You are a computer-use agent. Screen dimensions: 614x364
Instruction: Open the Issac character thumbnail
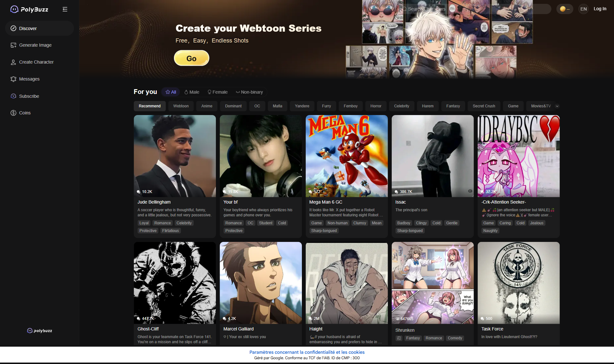pos(433,156)
